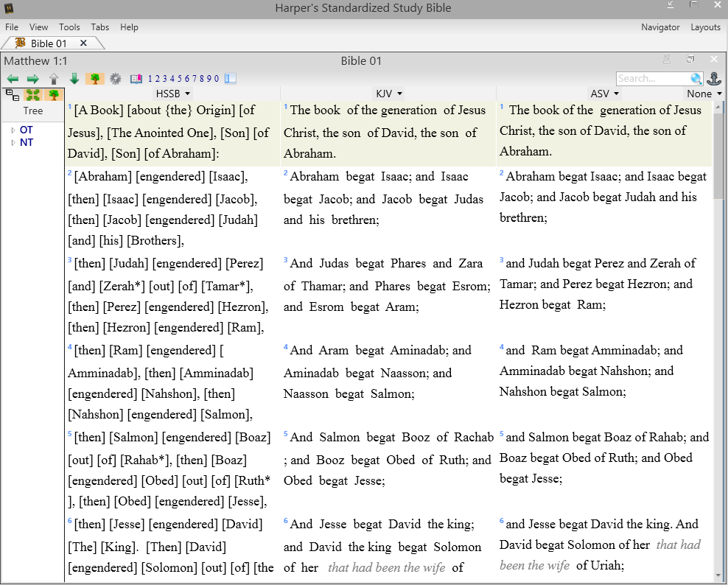728x585 pixels.
Task: Restore the Bible 01 inner panel
Action: pyautogui.click(x=690, y=59)
